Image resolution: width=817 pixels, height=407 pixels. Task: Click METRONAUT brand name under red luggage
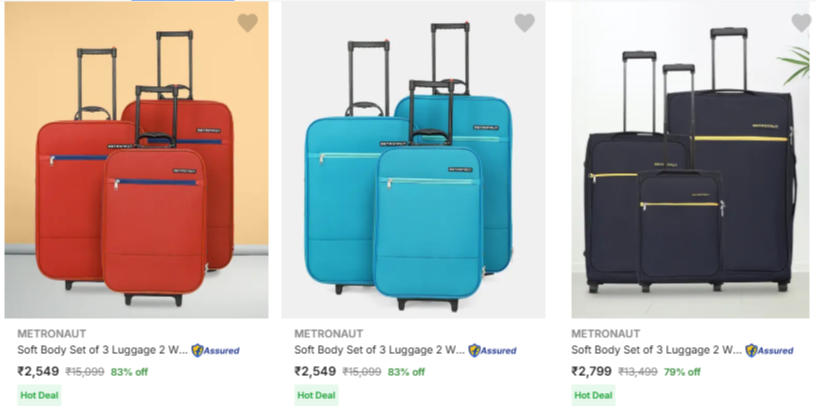coord(51,333)
